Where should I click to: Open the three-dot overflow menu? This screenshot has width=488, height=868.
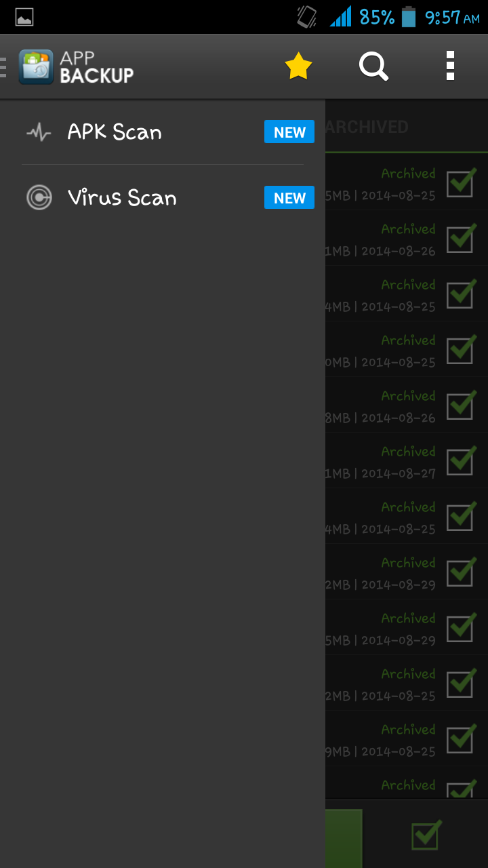(450, 66)
